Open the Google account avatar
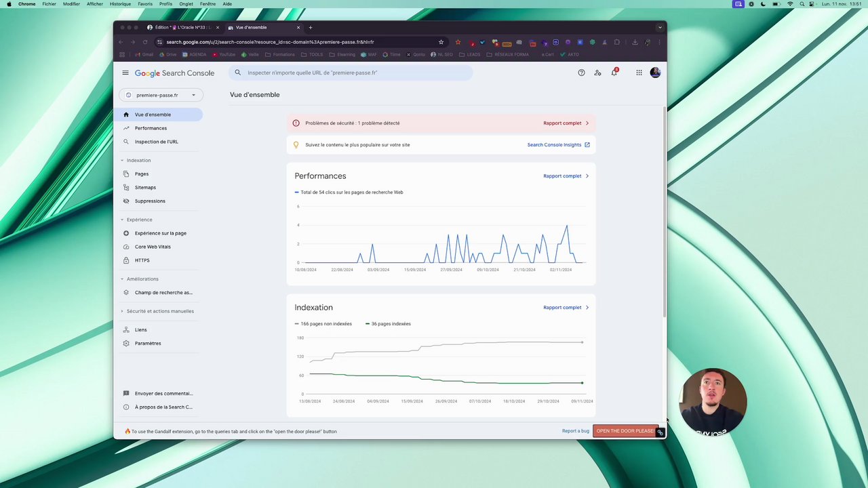Image resolution: width=868 pixels, height=488 pixels. pos(655,73)
